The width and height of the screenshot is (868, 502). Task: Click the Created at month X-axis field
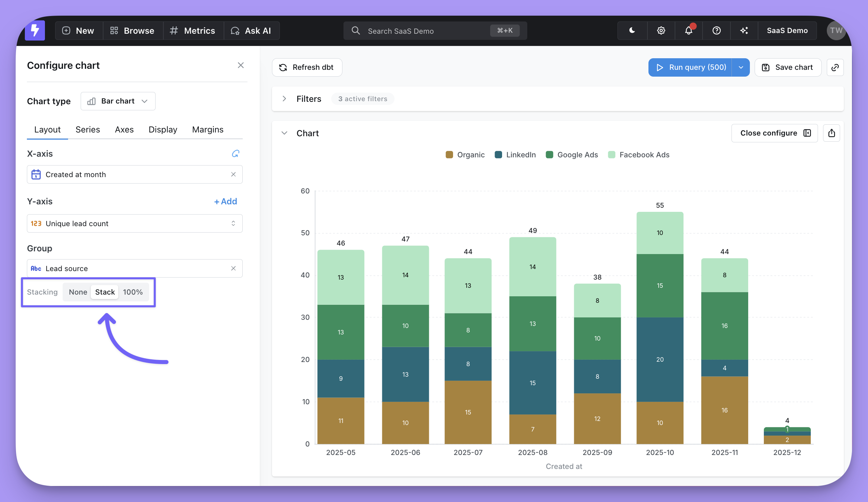[x=135, y=174]
